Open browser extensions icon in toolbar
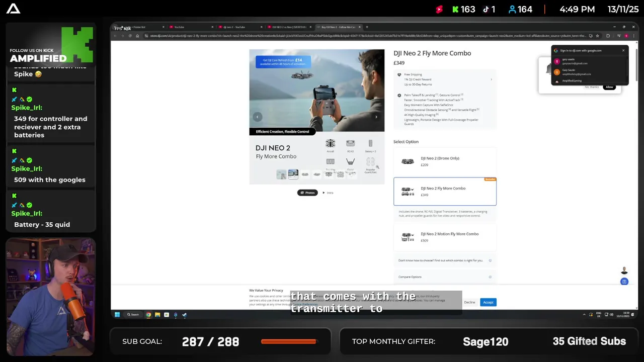This screenshot has height=362, width=644. click(608, 36)
